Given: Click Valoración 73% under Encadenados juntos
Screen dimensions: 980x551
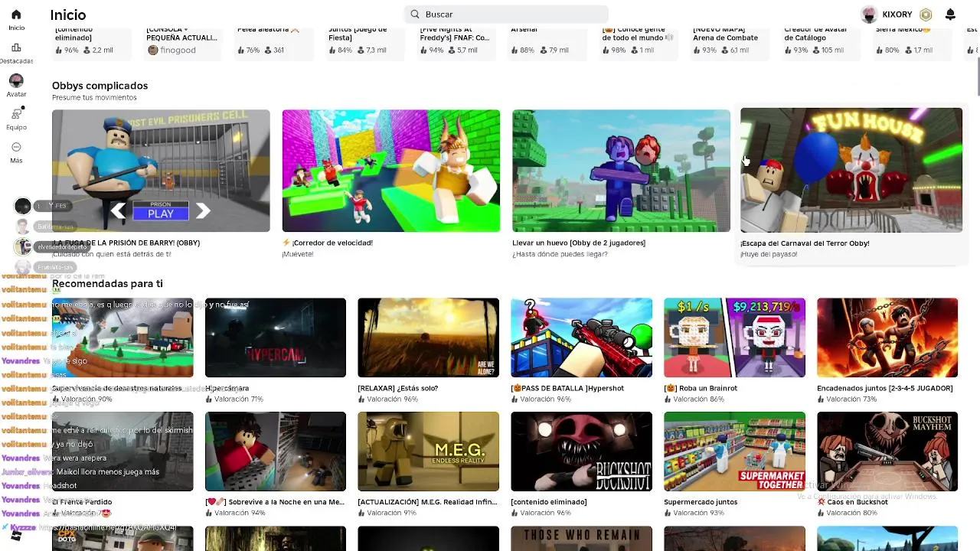Looking at the screenshot, I should click(x=848, y=399).
